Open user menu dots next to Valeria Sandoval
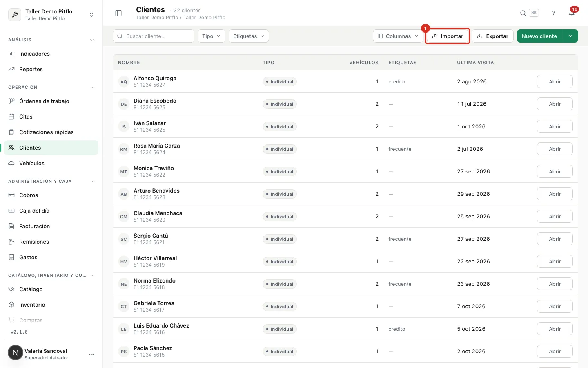 point(91,354)
